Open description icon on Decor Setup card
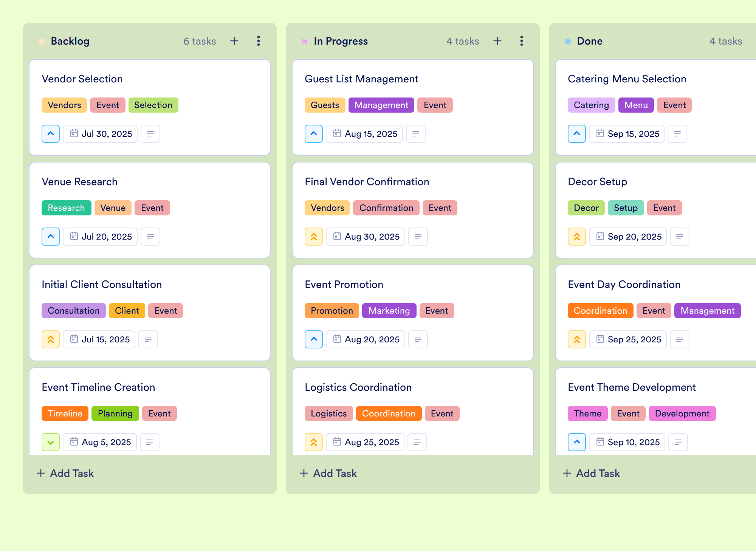Screen dimensions: 756x551 tap(680, 237)
